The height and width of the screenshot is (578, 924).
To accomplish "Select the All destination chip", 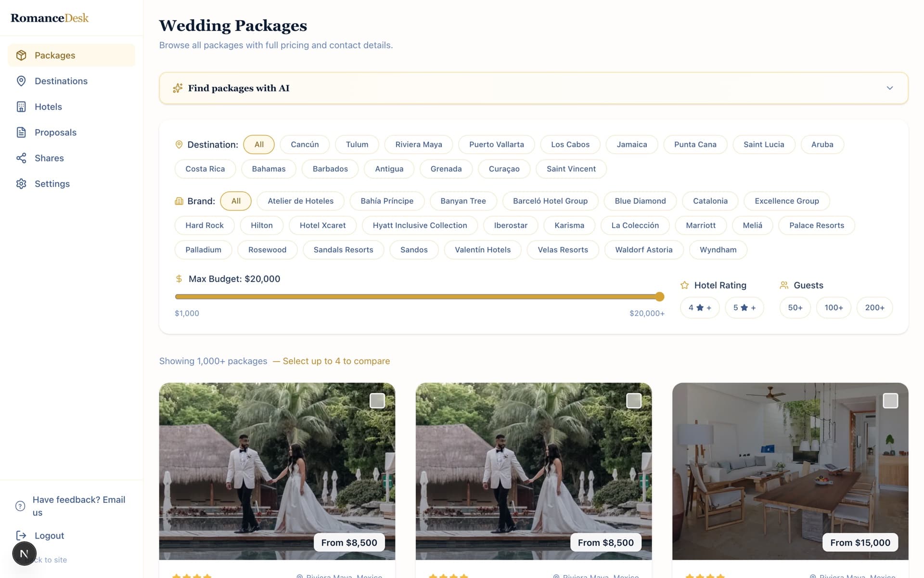I will 259,144.
